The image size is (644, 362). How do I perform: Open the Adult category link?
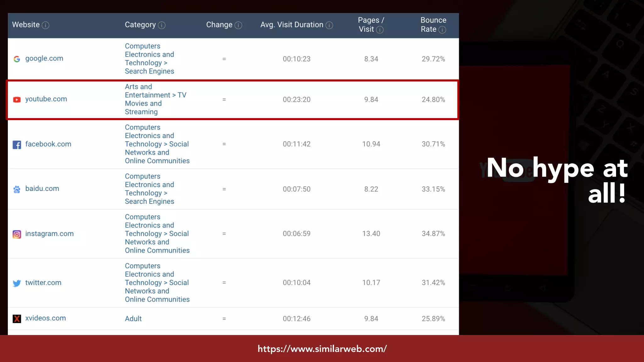pos(133,319)
